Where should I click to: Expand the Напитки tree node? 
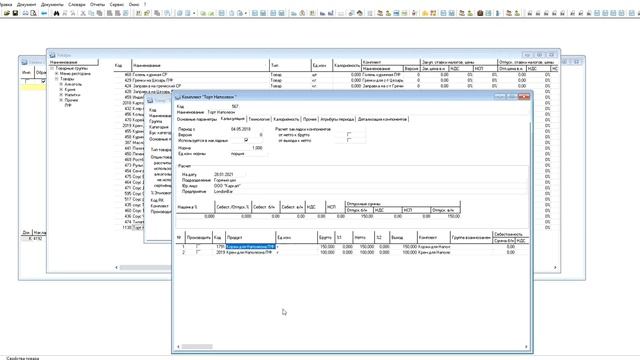pyautogui.click(x=61, y=95)
